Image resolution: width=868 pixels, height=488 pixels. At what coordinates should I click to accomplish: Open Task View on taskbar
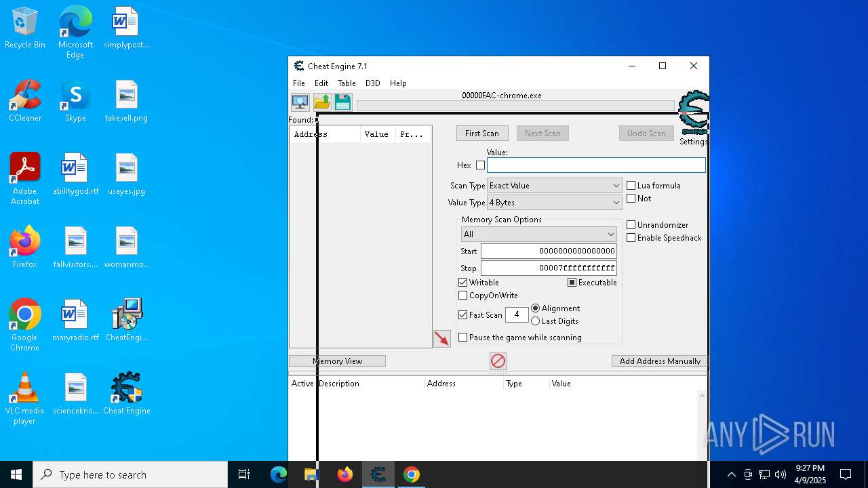pyautogui.click(x=244, y=474)
